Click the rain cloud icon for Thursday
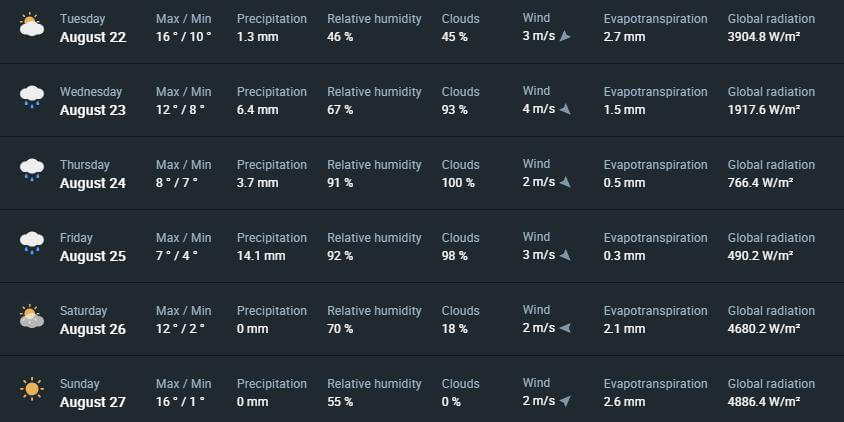This screenshot has height=422, width=844. coord(32,170)
